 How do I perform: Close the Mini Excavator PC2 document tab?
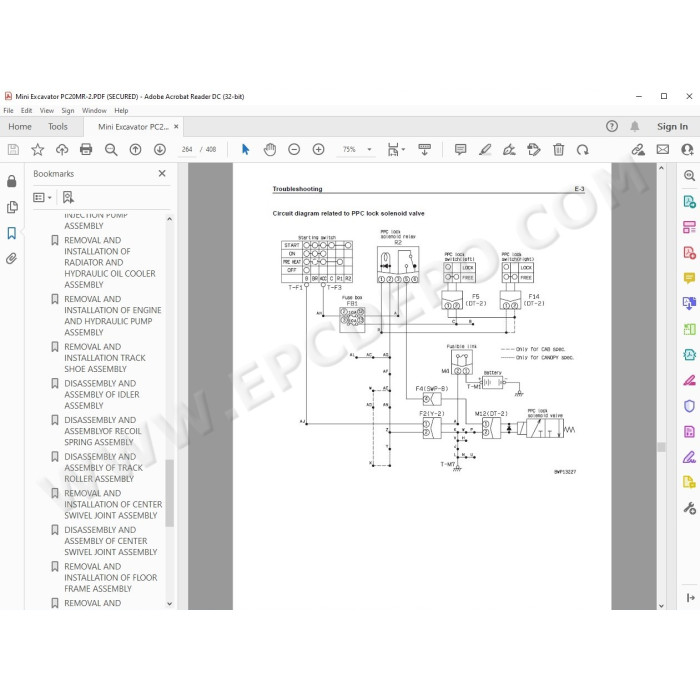(x=176, y=127)
